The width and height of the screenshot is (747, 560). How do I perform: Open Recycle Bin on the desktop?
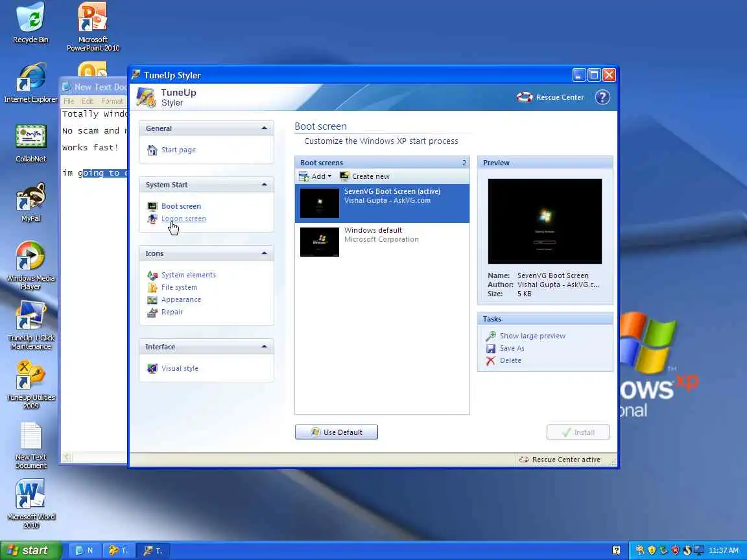point(30,23)
